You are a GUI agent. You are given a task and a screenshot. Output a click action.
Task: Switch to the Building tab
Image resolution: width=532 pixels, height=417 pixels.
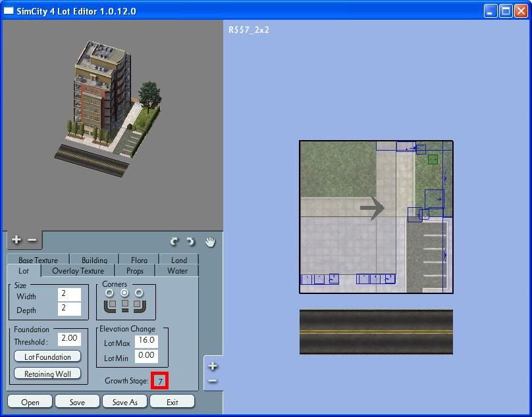pos(94,260)
